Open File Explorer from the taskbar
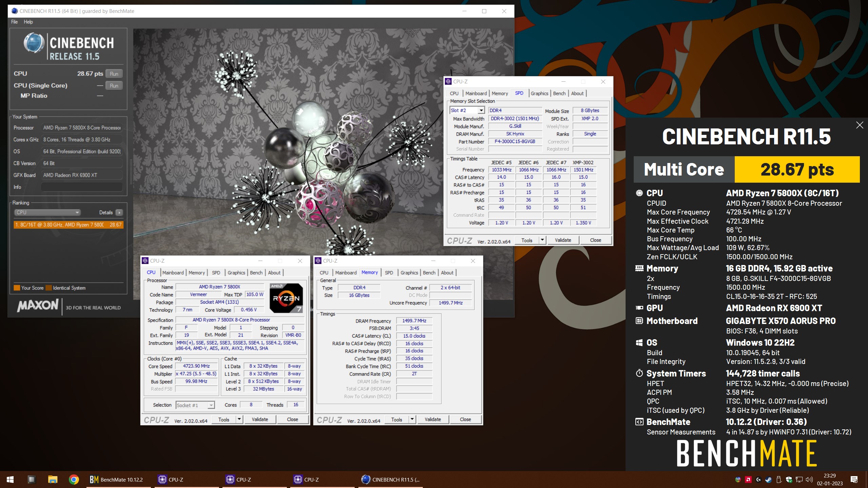The height and width of the screenshot is (488, 868). click(53, 480)
